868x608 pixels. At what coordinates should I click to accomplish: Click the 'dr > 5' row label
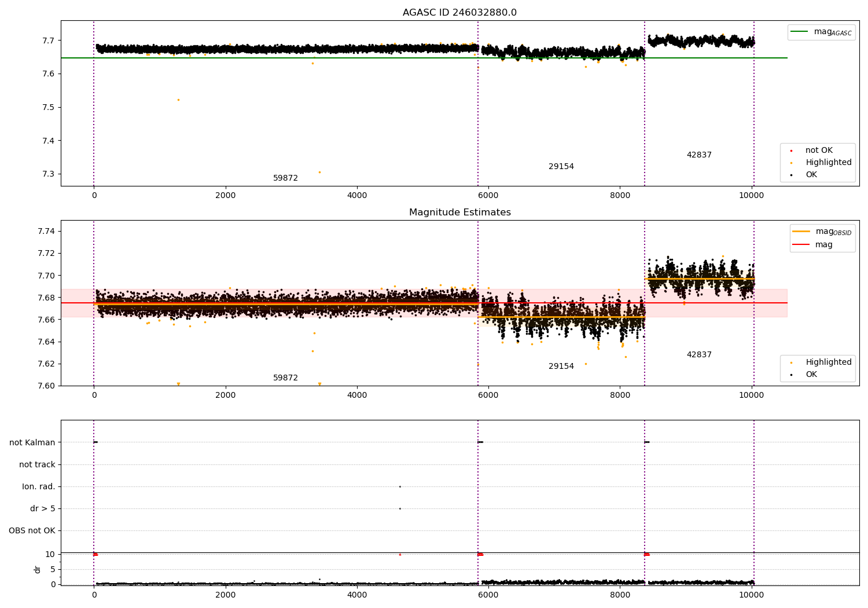(43, 508)
